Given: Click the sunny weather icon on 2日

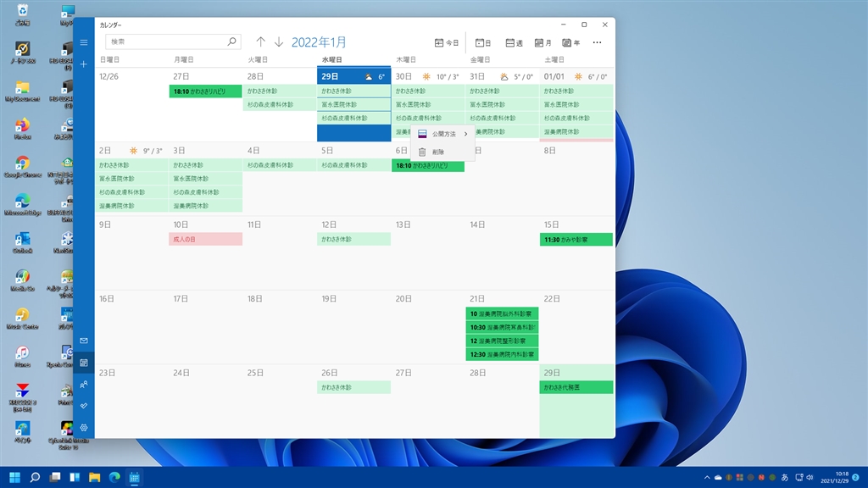Looking at the screenshot, I should [133, 151].
